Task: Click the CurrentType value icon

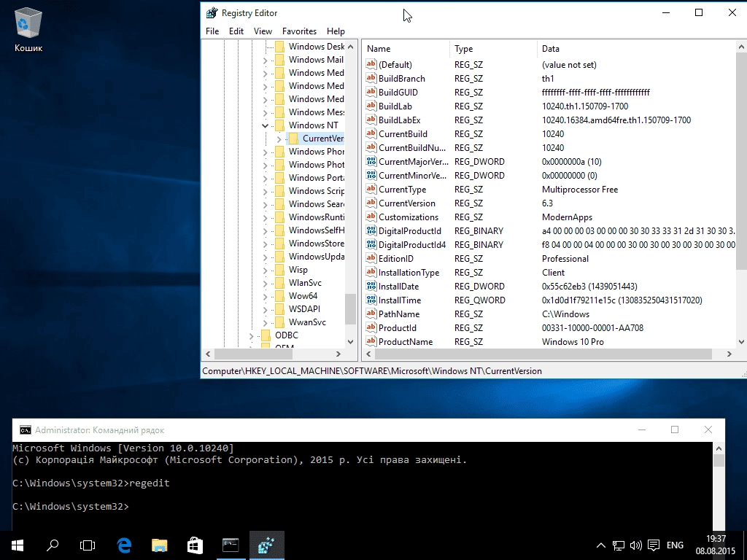Action: click(x=371, y=189)
